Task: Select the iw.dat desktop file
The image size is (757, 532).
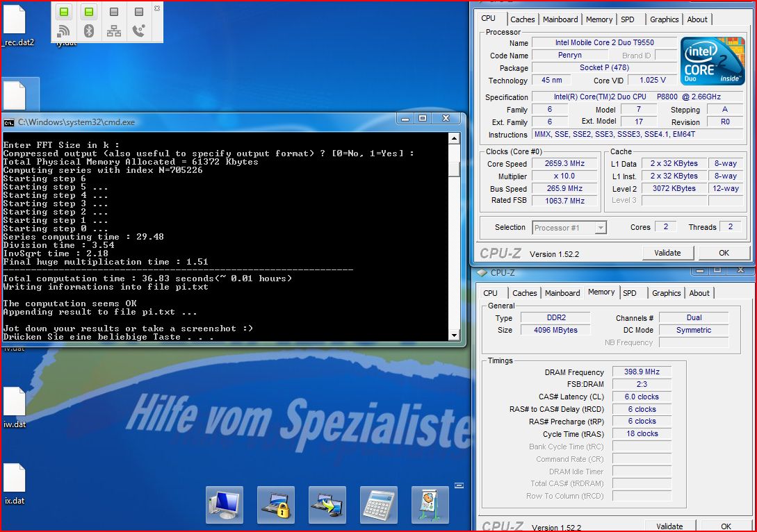Action: [x=15, y=408]
